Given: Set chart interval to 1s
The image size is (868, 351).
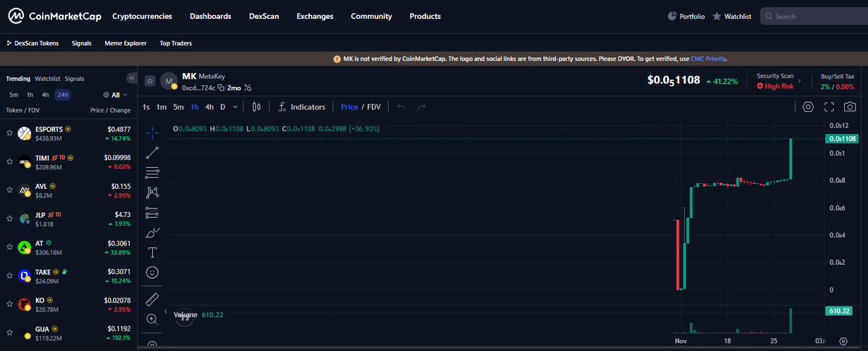Looking at the screenshot, I should click(x=146, y=107).
